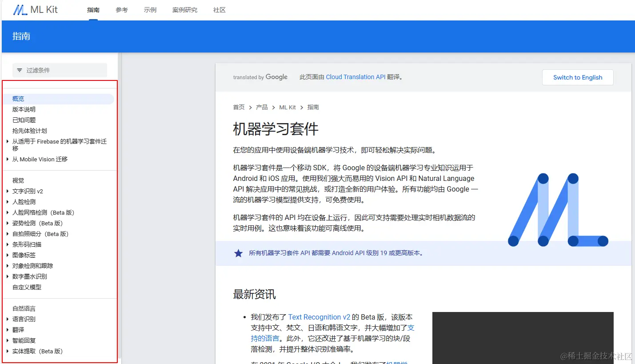Expand the 对象检测和跟踪 arrow
This screenshot has width=635, height=364.
click(x=8, y=266)
